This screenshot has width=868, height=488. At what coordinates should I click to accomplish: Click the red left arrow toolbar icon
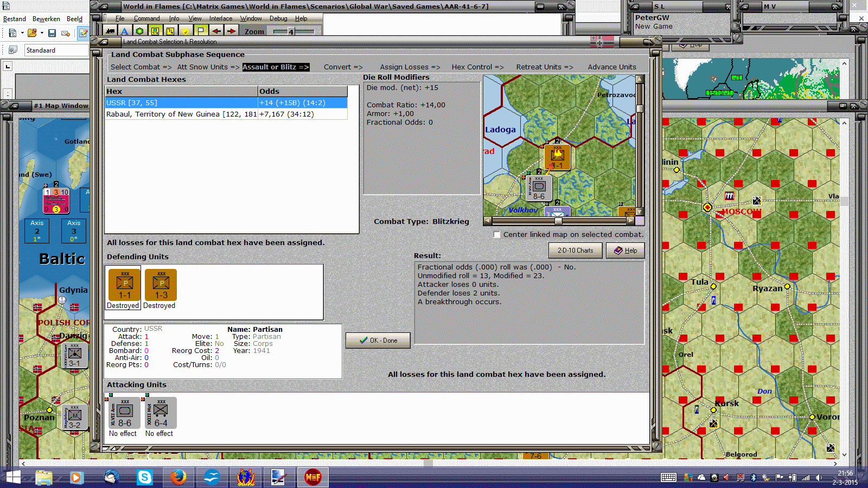click(x=216, y=31)
